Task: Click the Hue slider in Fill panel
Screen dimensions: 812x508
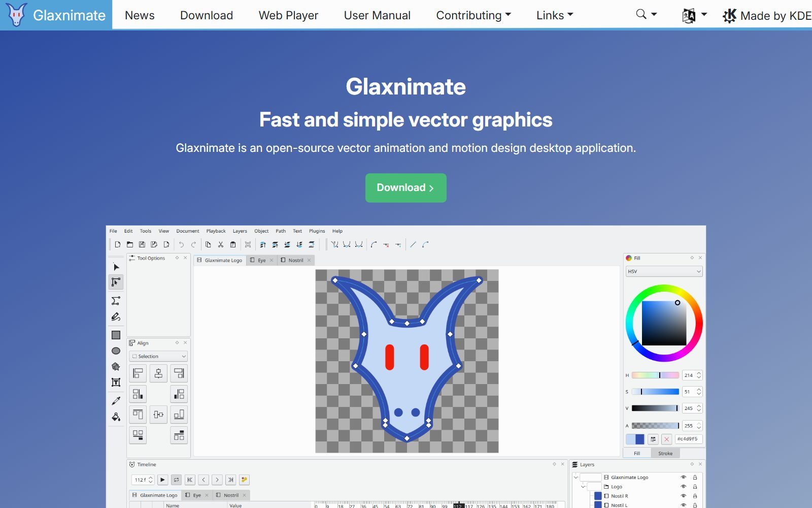Action: tap(655, 375)
